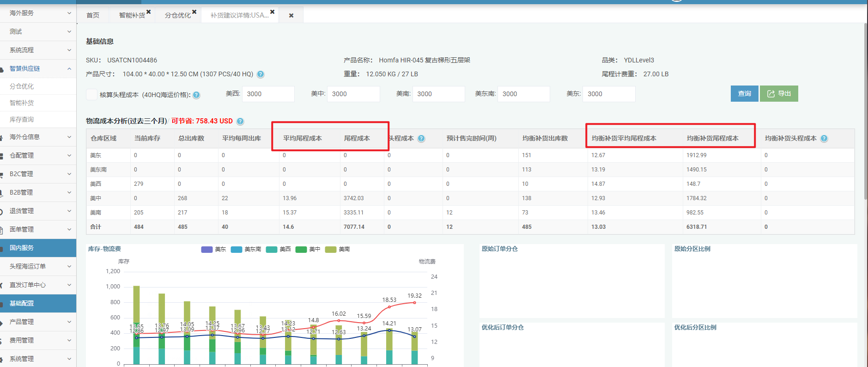Toggle 美西 legend series in chart
Viewport: 868px width, 367px height.
tap(278, 250)
